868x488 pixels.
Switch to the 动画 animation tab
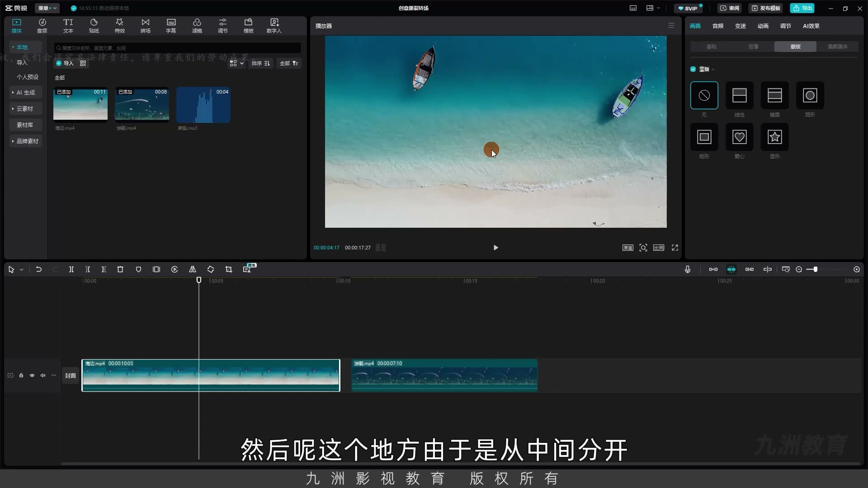[x=763, y=26]
